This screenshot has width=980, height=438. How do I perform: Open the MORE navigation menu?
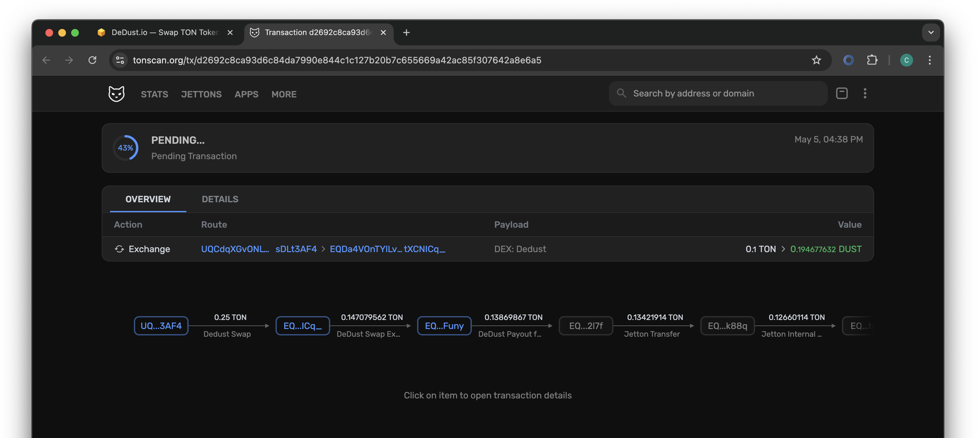[284, 94]
